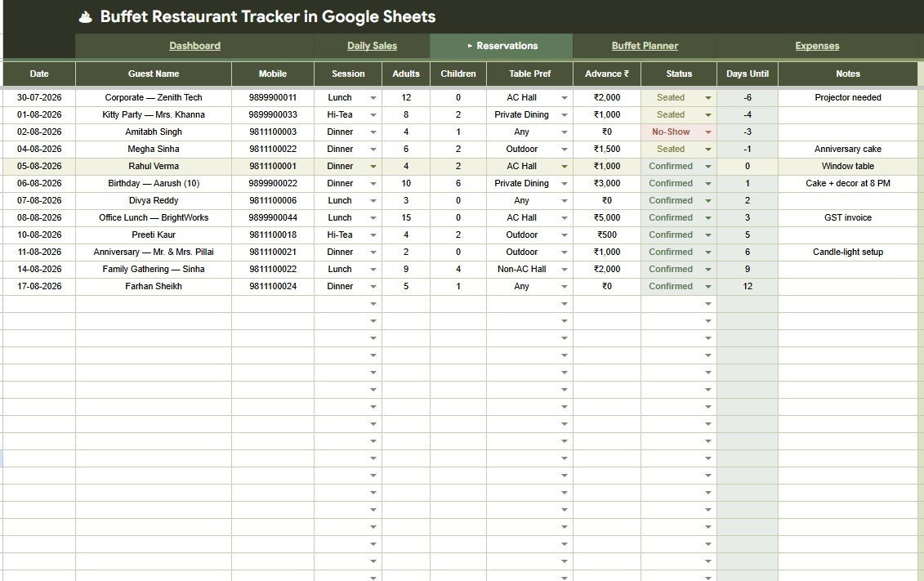Select mobile number 9899900044

click(272, 217)
